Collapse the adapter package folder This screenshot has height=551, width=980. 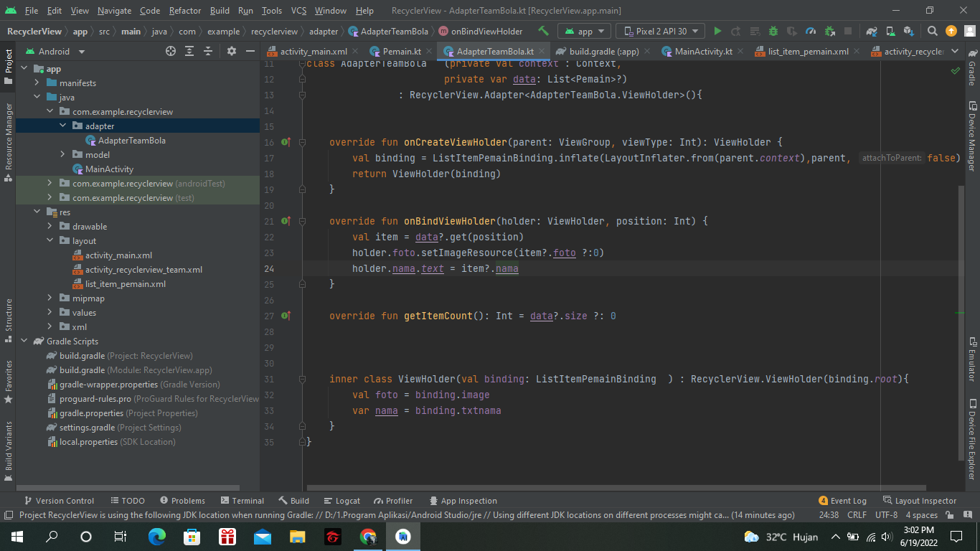[x=63, y=126]
